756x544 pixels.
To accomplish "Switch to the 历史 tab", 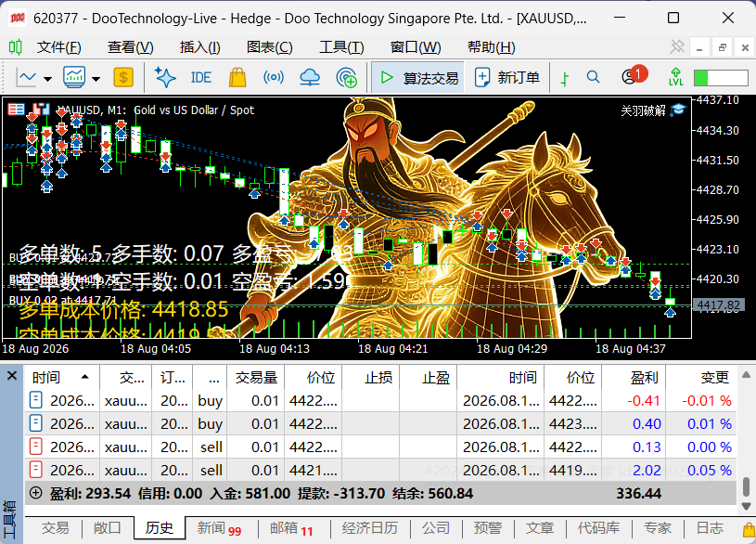I will point(160,528).
